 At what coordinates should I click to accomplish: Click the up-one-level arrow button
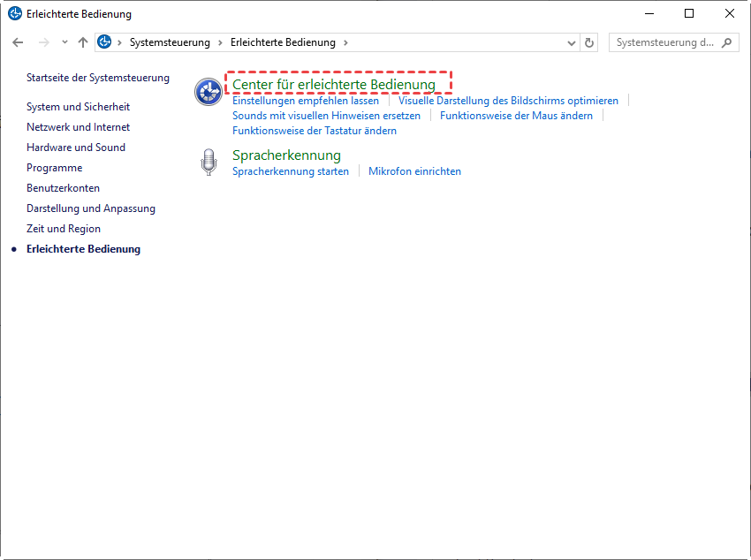83,42
